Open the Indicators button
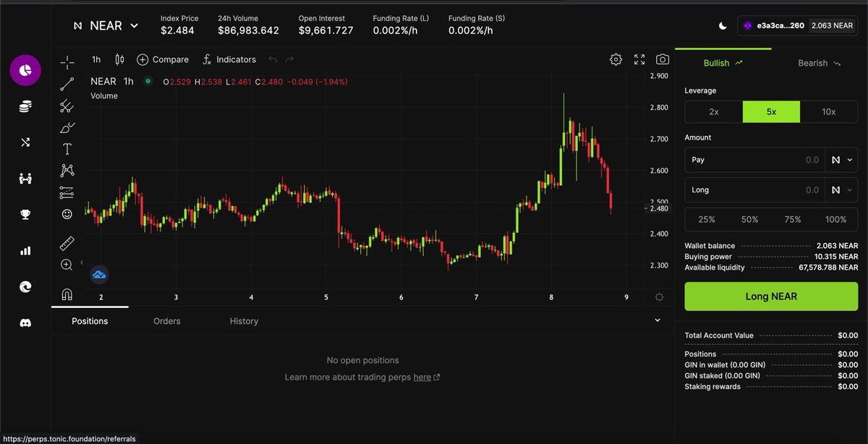Screen dimensions: 868x444 [x=229, y=59]
